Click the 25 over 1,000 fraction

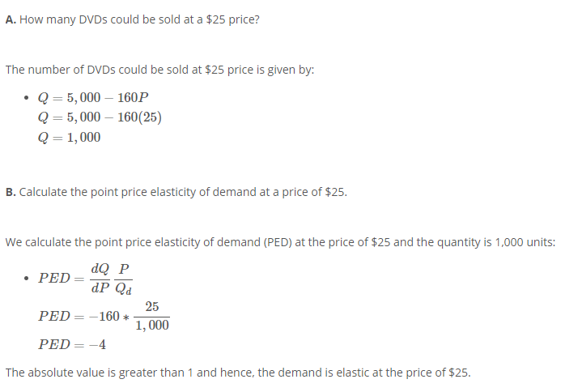[152, 316]
